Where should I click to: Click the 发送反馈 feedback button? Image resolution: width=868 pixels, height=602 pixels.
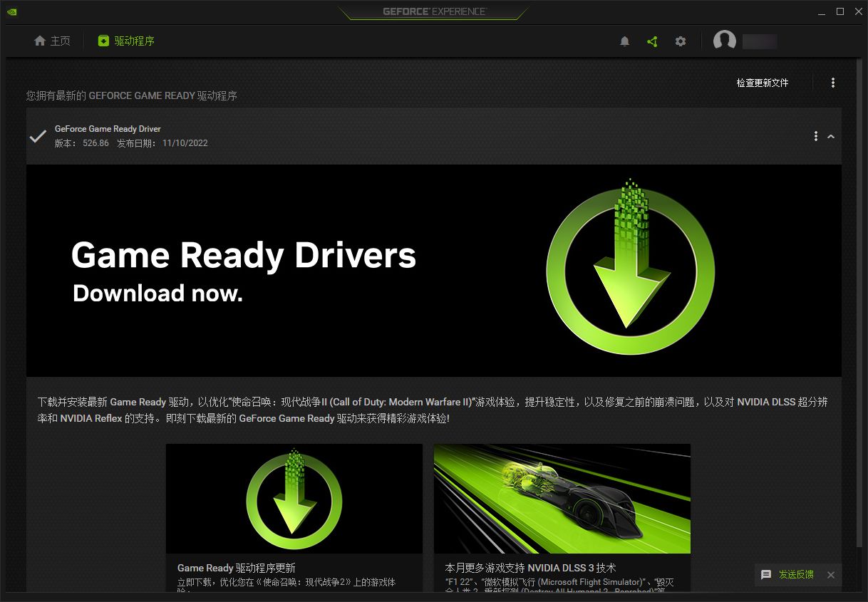coord(796,574)
